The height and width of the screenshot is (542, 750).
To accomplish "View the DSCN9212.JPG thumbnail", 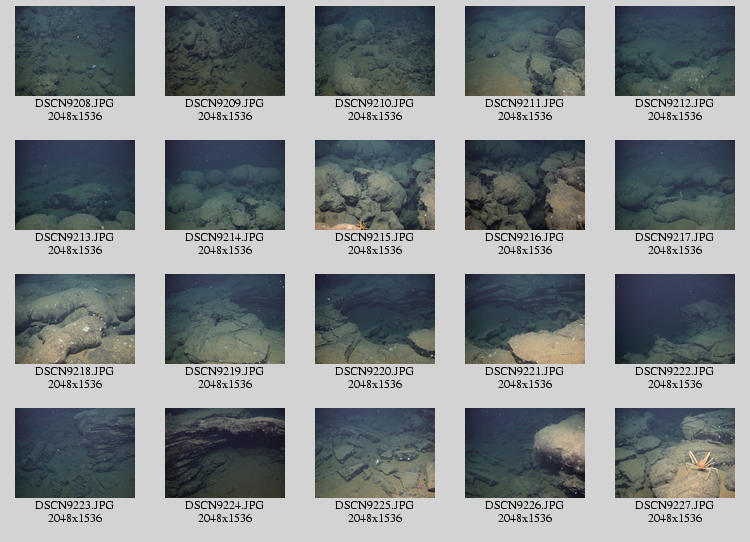I will click(x=675, y=51).
